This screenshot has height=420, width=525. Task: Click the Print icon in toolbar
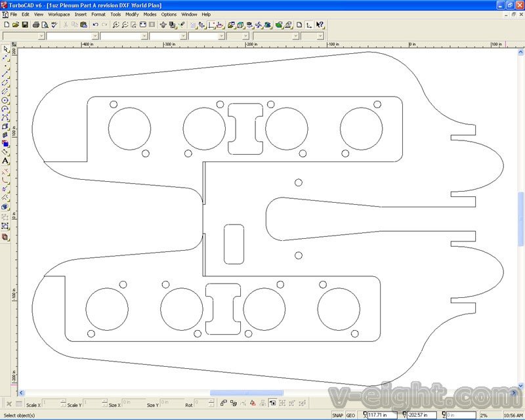tap(35, 25)
